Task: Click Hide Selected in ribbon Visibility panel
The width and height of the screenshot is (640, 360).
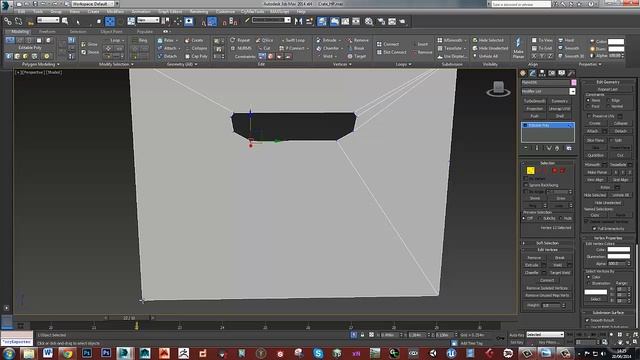Action: [488, 40]
